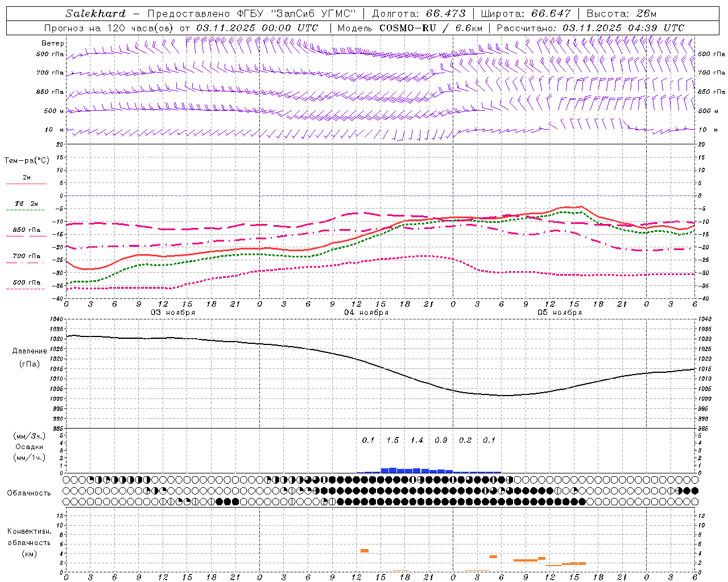Click the '(км)' unit under convective cloudiness

[x=30, y=554]
